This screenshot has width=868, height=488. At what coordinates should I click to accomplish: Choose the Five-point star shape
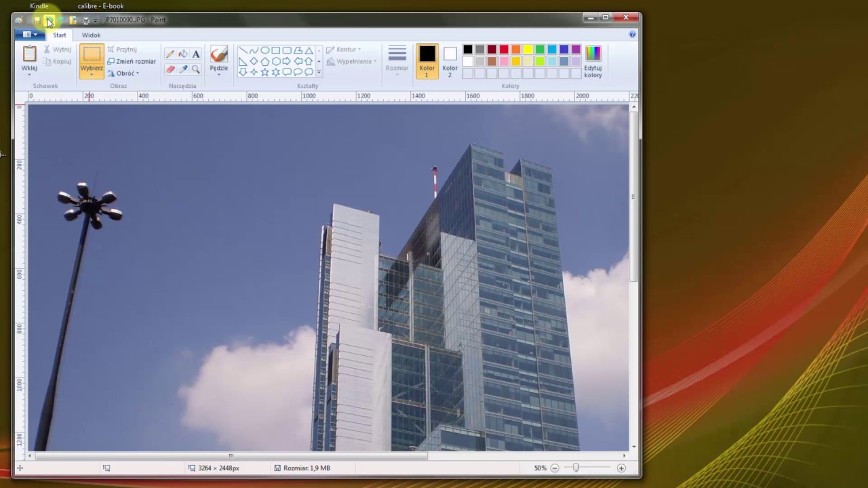pyautogui.click(x=265, y=72)
